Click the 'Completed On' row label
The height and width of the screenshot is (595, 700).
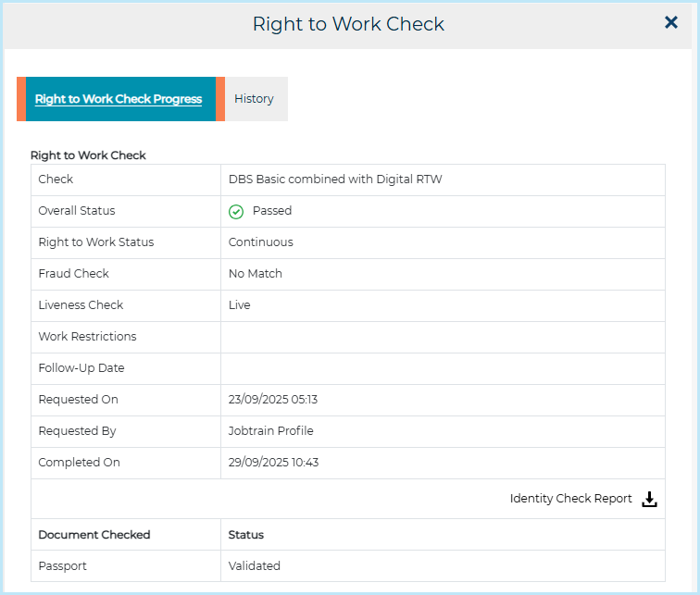pyautogui.click(x=79, y=462)
